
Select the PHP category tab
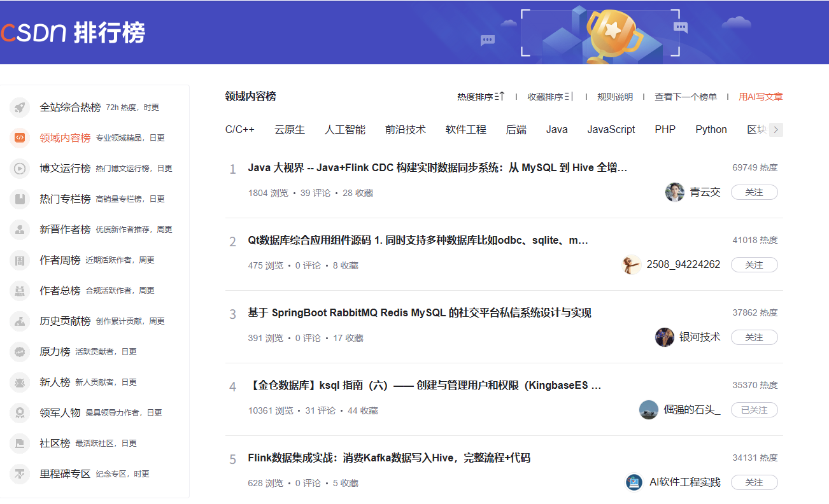pos(665,129)
